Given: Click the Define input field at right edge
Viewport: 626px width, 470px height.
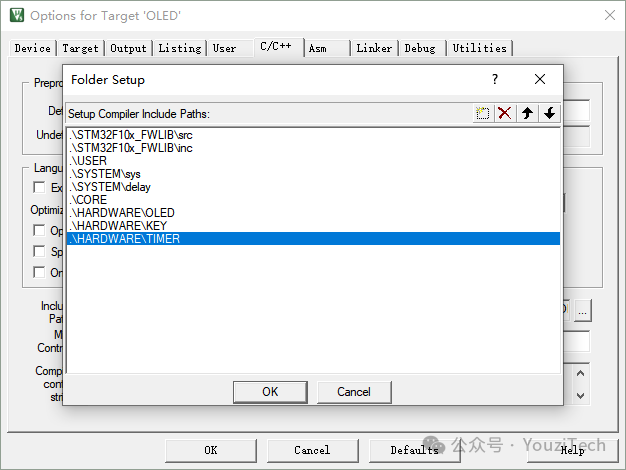Looking at the screenshot, I should point(576,111).
